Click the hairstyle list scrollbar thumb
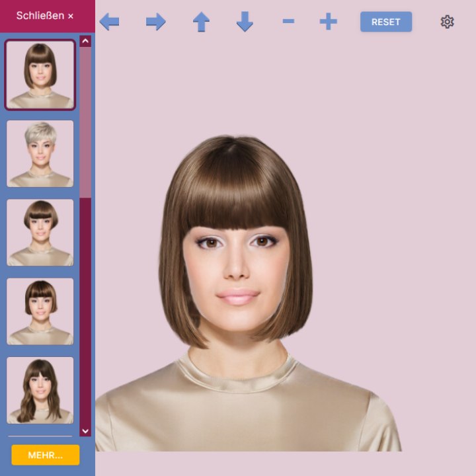 (x=85, y=122)
